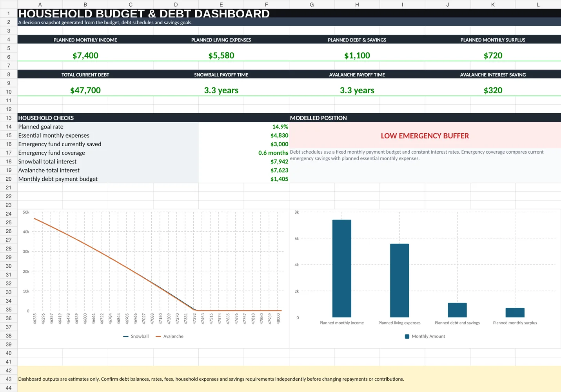Click the Monthly debt payment budget label

point(58,179)
